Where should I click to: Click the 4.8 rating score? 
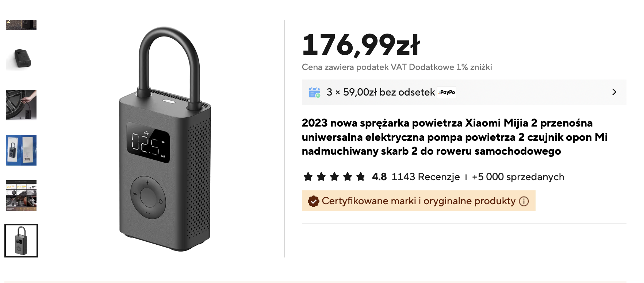click(x=379, y=177)
